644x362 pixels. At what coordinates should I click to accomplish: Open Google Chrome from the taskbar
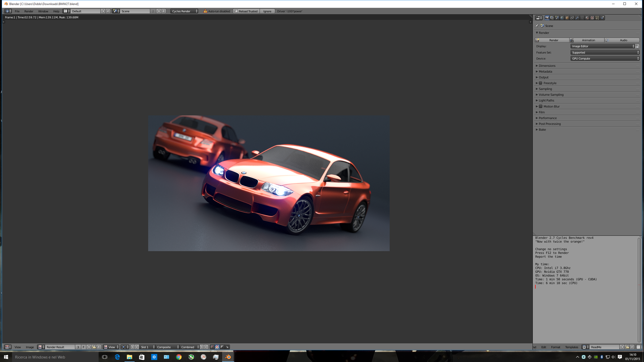pyautogui.click(x=179, y=357)
